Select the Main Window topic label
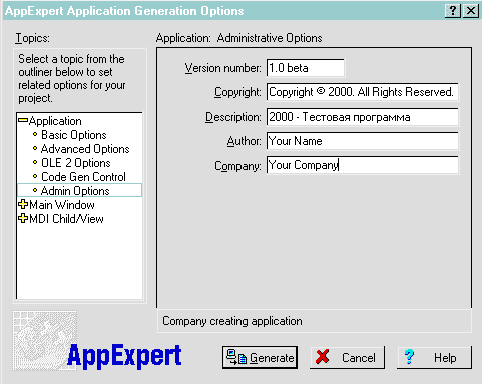The width and height of the screenshot is (482, 384). pyautogui.click(x=62, y=205)
